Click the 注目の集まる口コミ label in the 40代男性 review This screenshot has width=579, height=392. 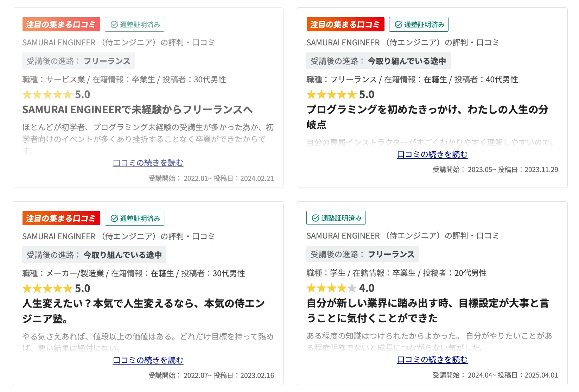tap(345, 24)
